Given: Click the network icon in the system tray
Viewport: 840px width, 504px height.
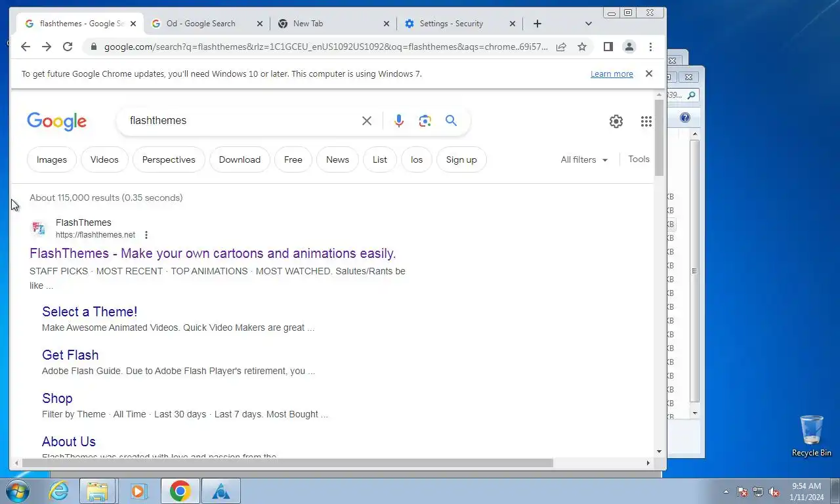Looking at the screenshot, I should tap(758, 492).
